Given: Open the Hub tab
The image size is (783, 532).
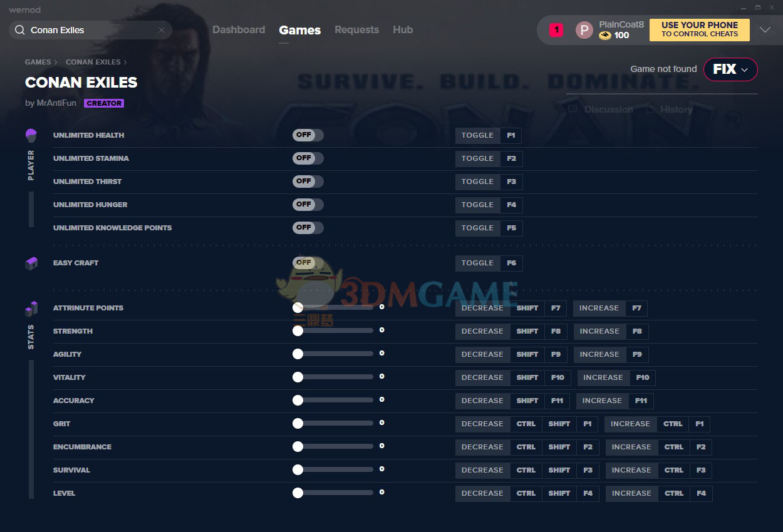Looking at the screenshot, I should [x=403, y=29].
